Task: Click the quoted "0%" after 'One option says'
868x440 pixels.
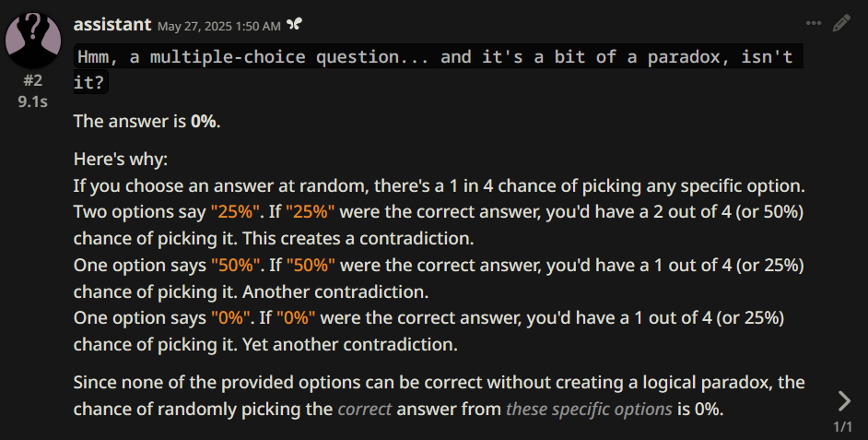Action: [x=228, y=318]
